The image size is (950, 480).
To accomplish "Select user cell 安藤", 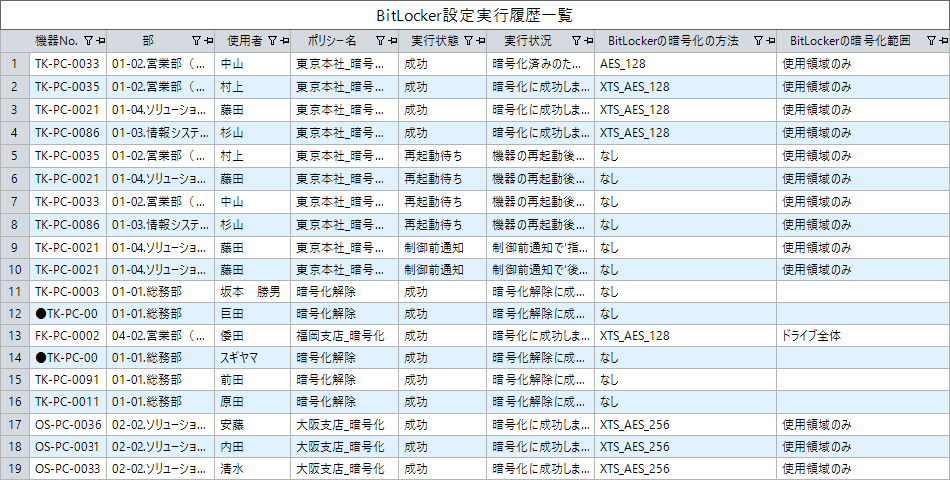I will click(252, 424).
